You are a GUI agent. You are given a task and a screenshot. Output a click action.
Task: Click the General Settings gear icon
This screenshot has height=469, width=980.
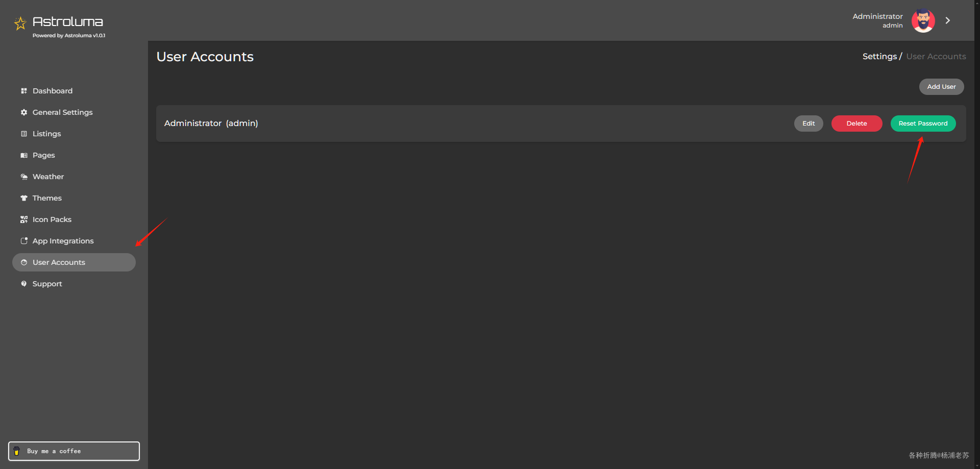coord(24,112)
